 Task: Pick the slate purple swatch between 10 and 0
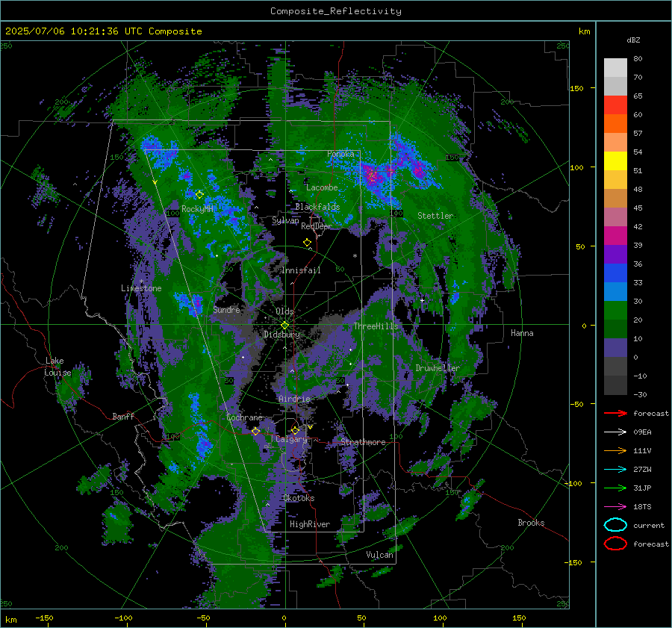615,348
